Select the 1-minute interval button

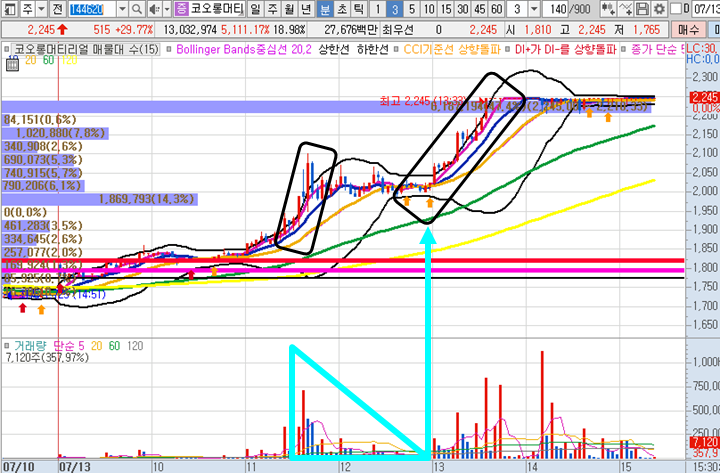coord(378,9)
